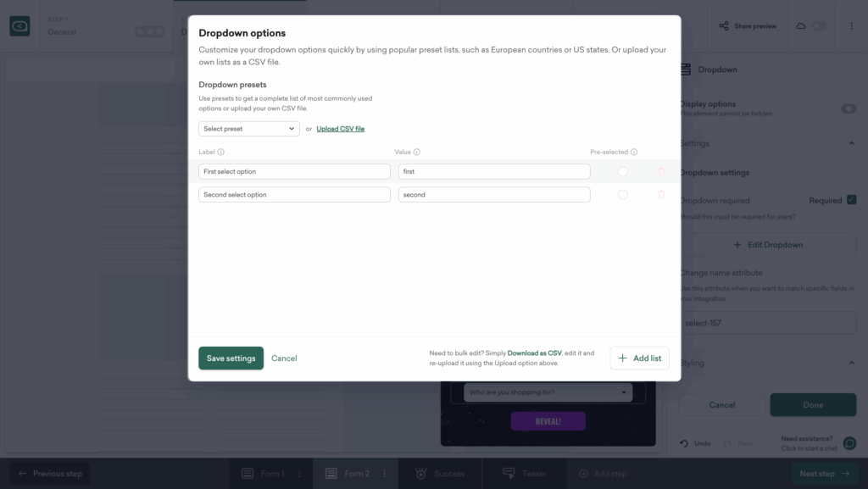Image resolution: width=868 pixels, height=489 pixels.
Task: Click the Add step label
Action: (x=610, y=474)
